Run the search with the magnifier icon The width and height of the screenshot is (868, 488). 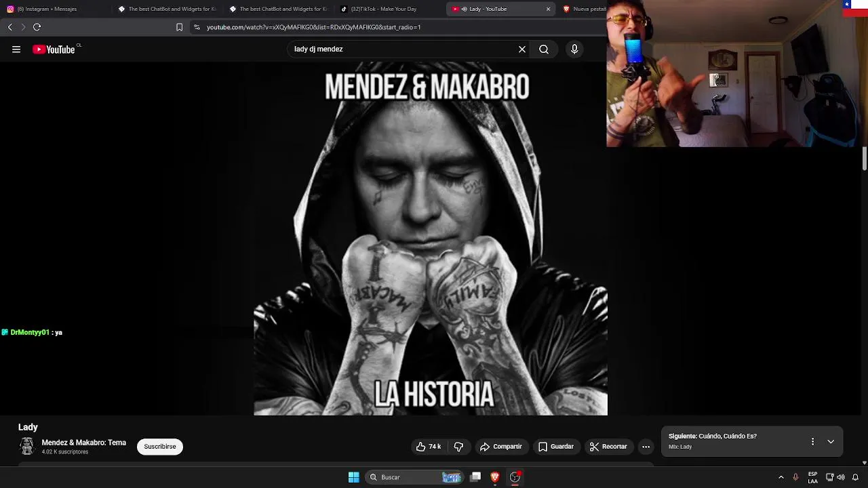544,49
